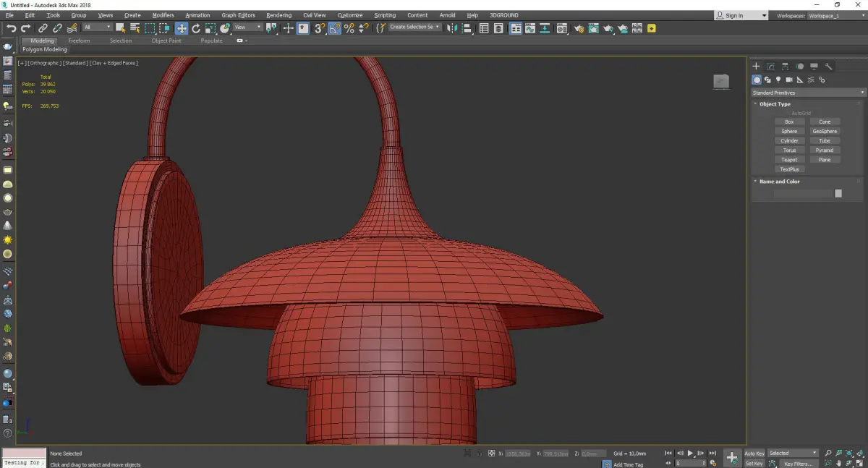Click the Mirror tool icon

click(x=451, y=28)
